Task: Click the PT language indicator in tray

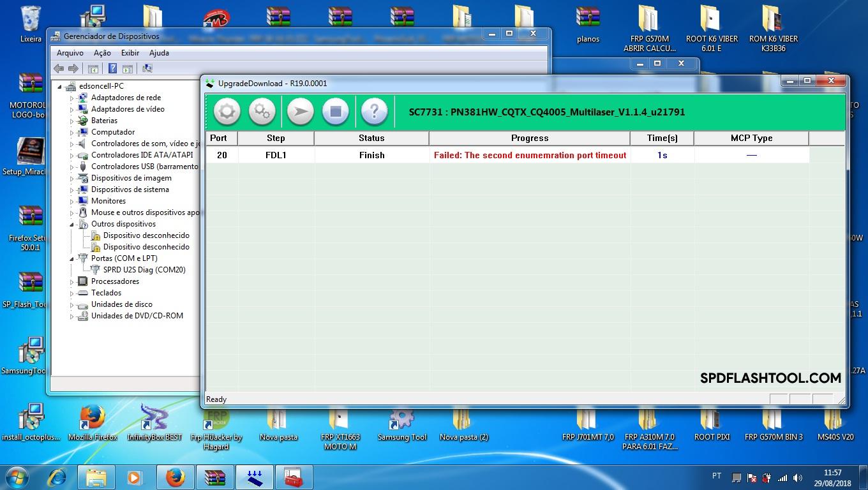Action: [x=717, y=475]
